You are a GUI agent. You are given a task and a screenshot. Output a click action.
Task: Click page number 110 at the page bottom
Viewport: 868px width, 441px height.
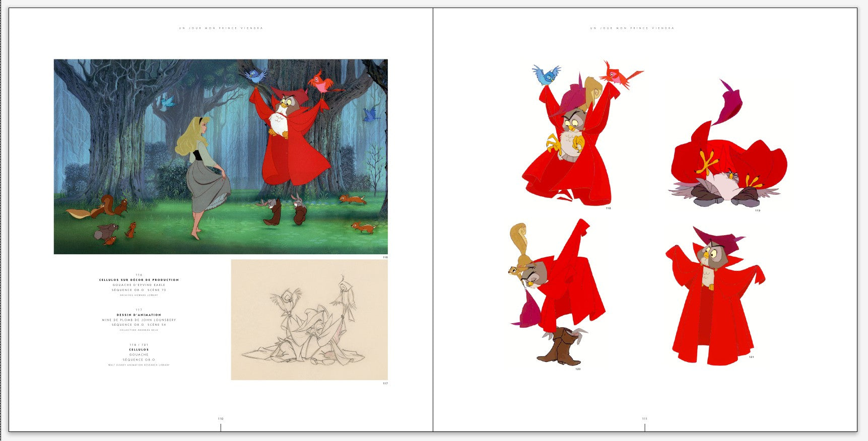click(x=221, y=419)
